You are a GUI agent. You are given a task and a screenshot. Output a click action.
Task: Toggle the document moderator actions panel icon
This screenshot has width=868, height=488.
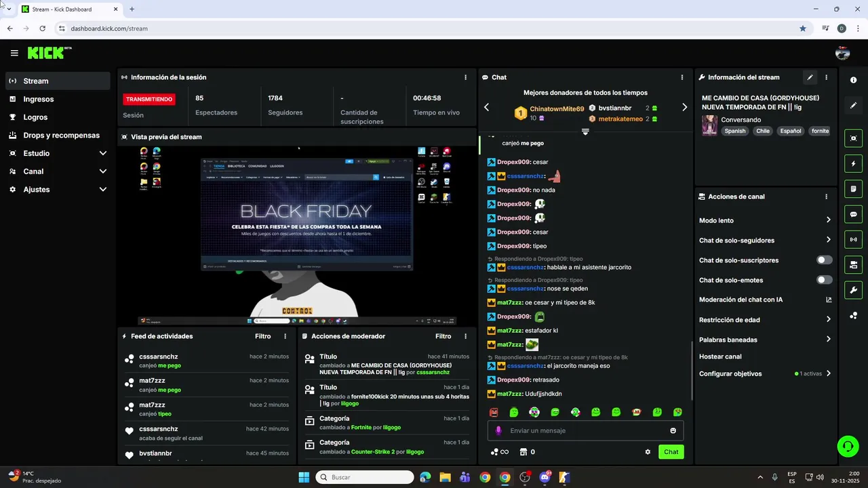tap(853, 189)
